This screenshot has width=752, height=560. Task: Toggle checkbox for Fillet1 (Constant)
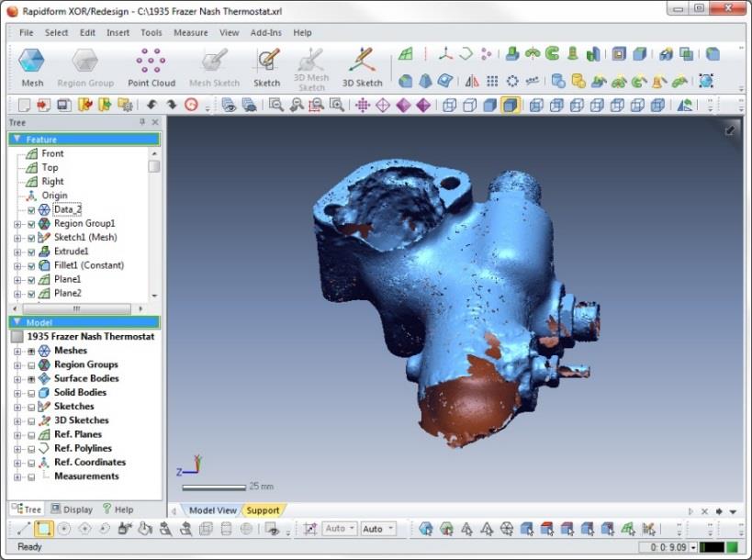(31, 265)
